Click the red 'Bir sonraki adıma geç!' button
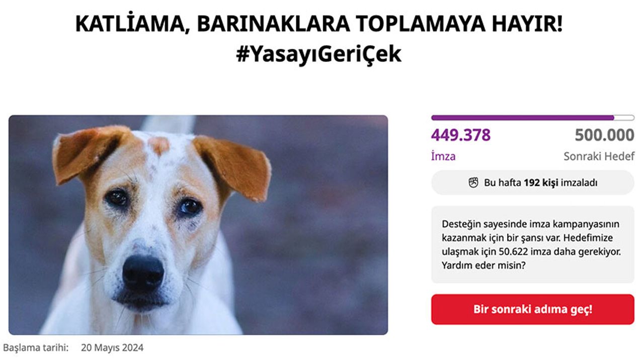This screenshot has height=362, width=644. 533,309
